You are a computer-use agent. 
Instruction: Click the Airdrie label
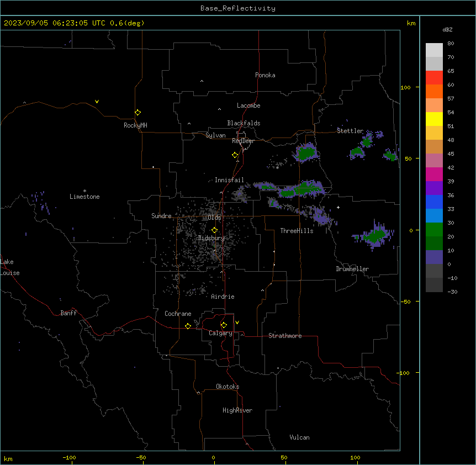click(x=223, y=297)
